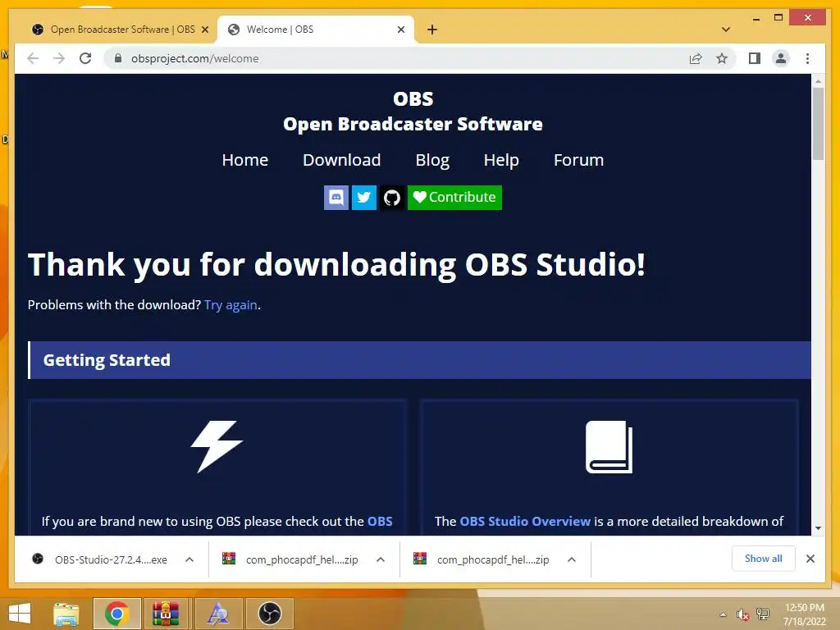Click the Try again download link
The width and height of the screenshot is (840, 630).
231,305
